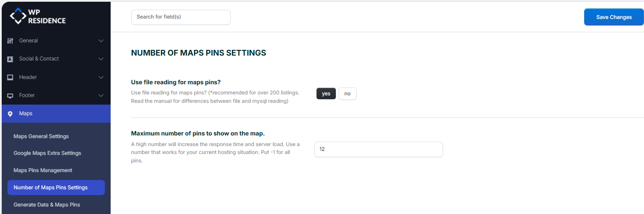Open Generate Data & Maps Pins
This screenshot has width=644, height=214.
47,205
